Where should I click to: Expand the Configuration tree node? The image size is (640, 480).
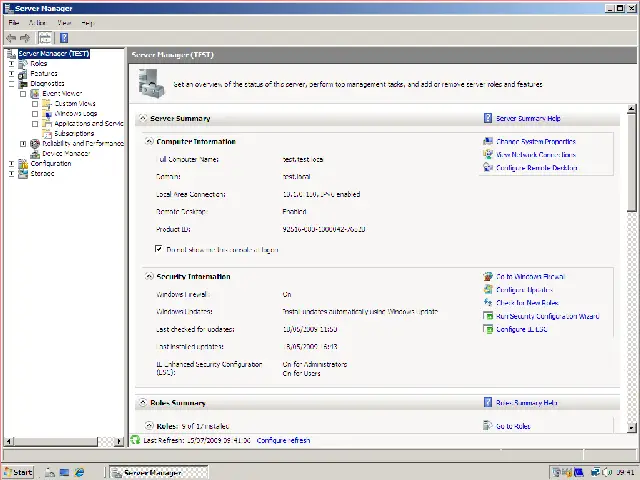click(11, 164)
